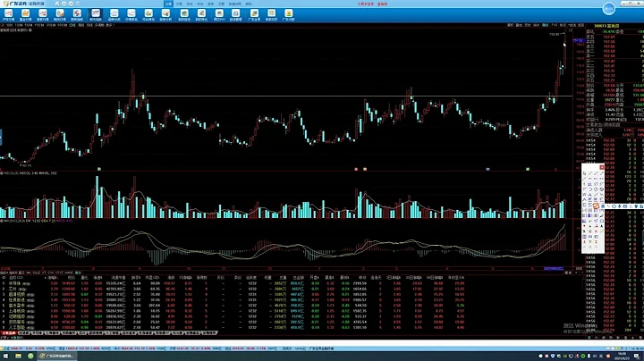Sort table by 流通市值 column header

point(118,278)
